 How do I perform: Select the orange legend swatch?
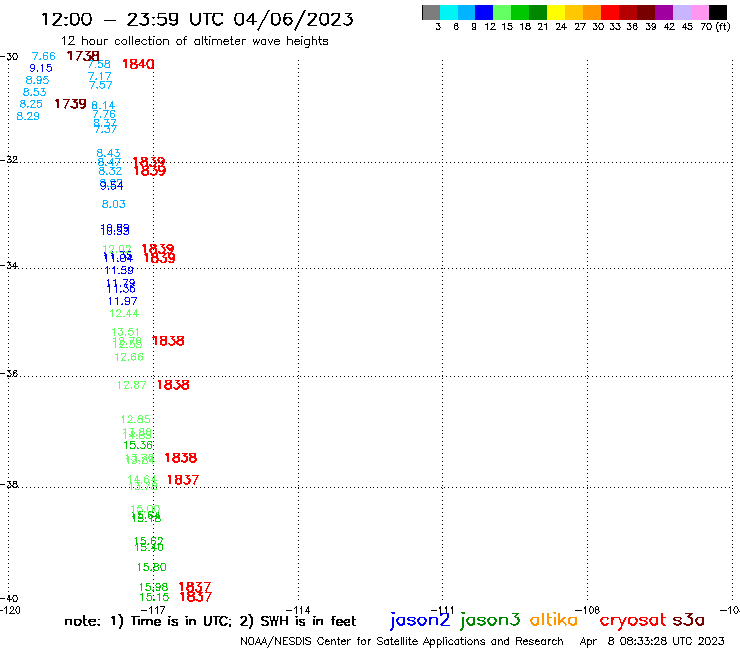pyautogui.click(x=592, y=12)
